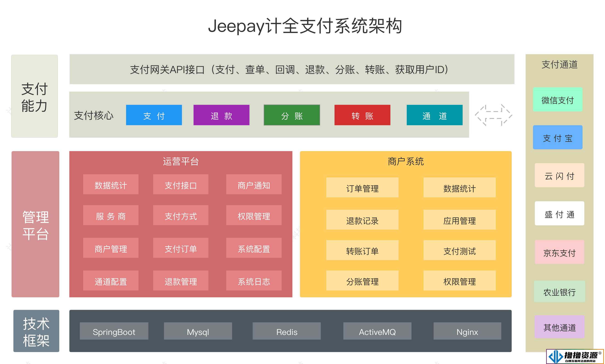Select the 订单管理 box
This screenshot has height=364, width=605.
(362, 187)
